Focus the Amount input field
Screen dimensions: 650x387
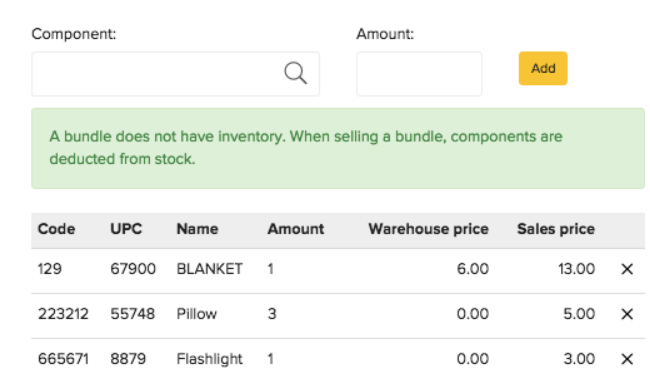point(419,74)
